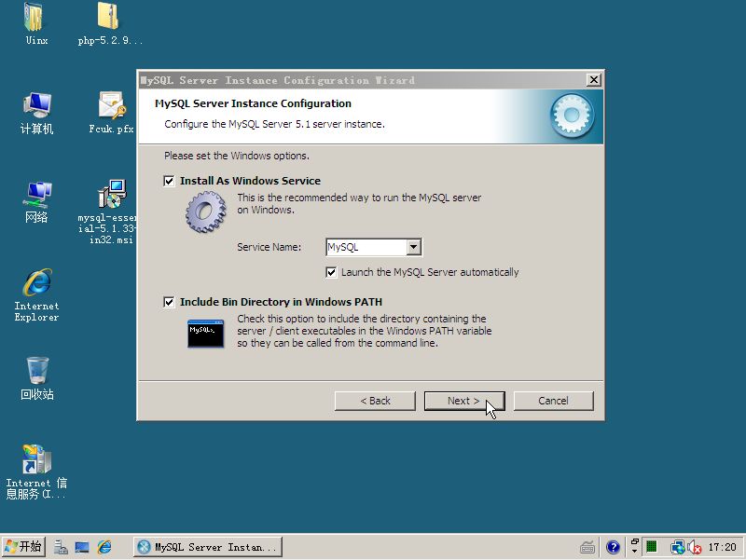Click the help icon in system tray

(x=613, y=547)
